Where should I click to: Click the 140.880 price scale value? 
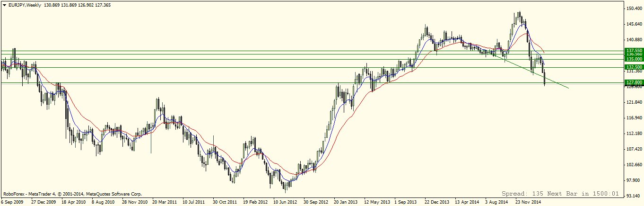click(x=634, y=40)
